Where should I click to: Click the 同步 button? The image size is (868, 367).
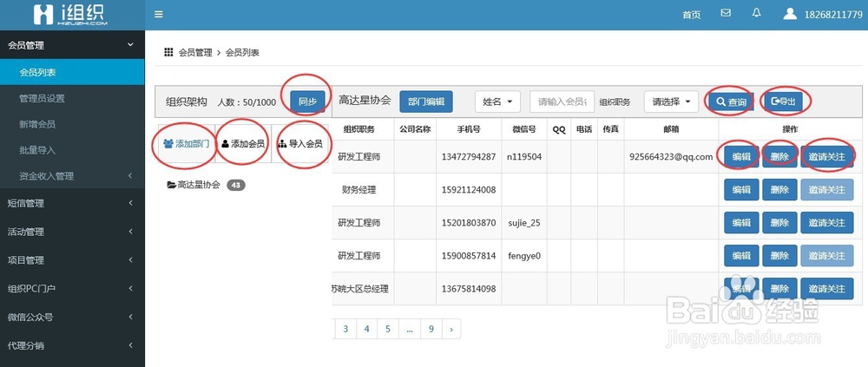coord(308,102)
